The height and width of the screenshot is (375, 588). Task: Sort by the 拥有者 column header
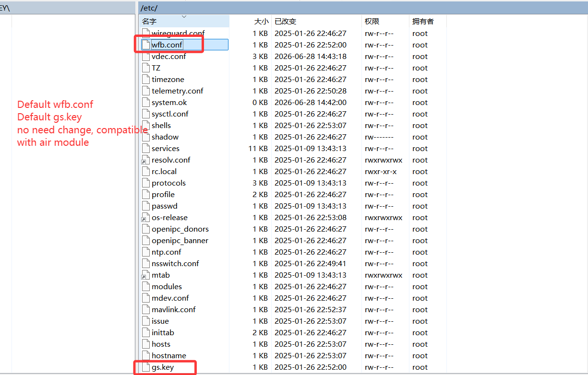click(429, 21)
